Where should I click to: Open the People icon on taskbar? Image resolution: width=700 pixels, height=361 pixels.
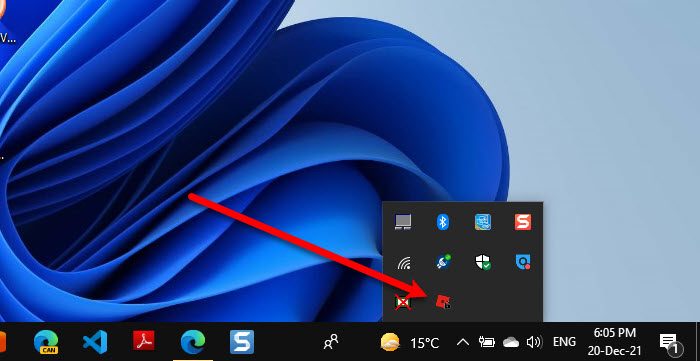(331, 342)
